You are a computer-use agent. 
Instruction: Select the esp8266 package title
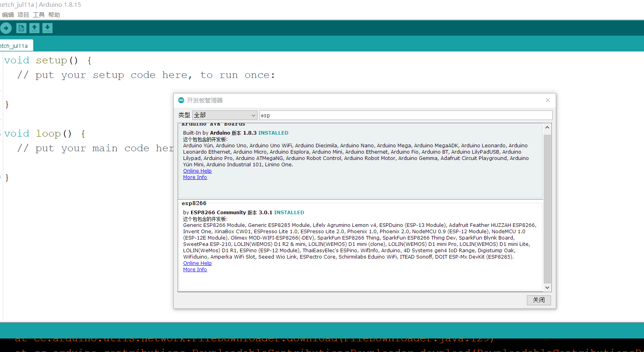coord(194,204)
